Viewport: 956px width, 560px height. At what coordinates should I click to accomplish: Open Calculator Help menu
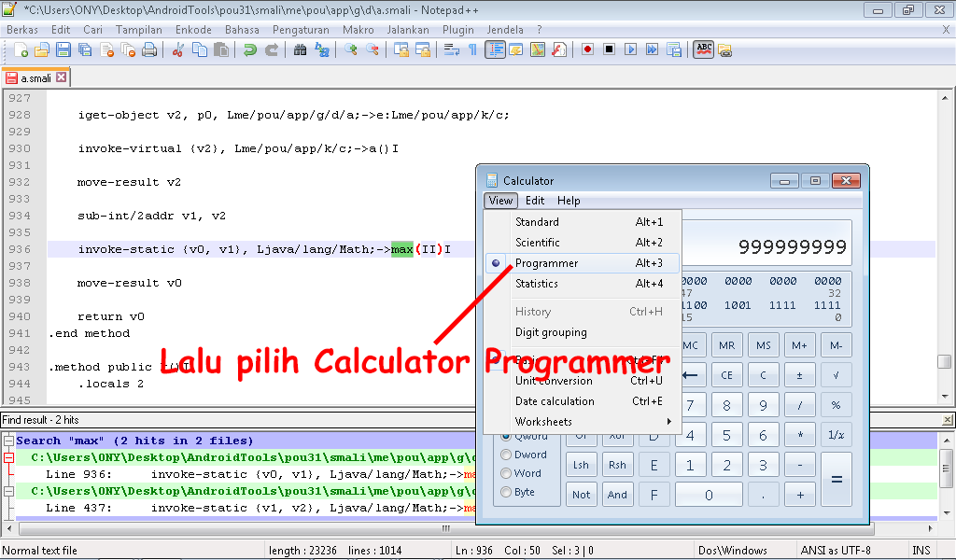coord(569,201)
